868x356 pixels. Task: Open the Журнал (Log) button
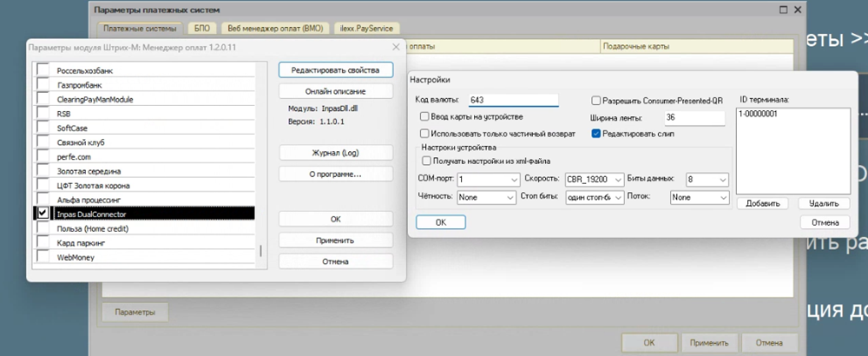pos(336,153)
